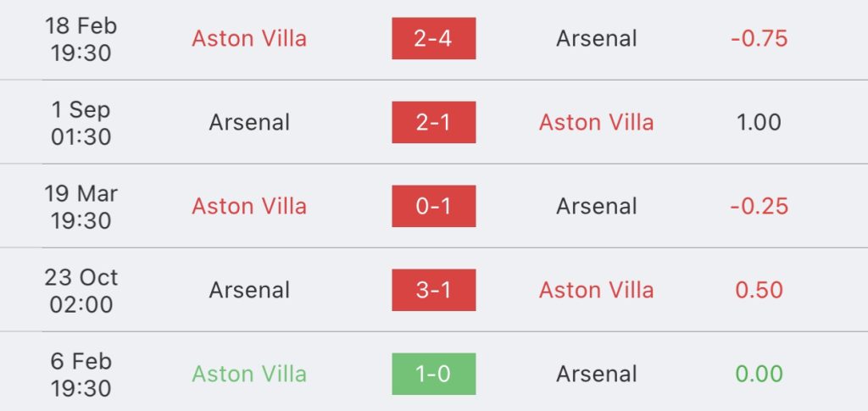Select Aston Villa in 1 Sep match
Image resolution: width=868 pixels, height=411 pixels.
point(596,122)
